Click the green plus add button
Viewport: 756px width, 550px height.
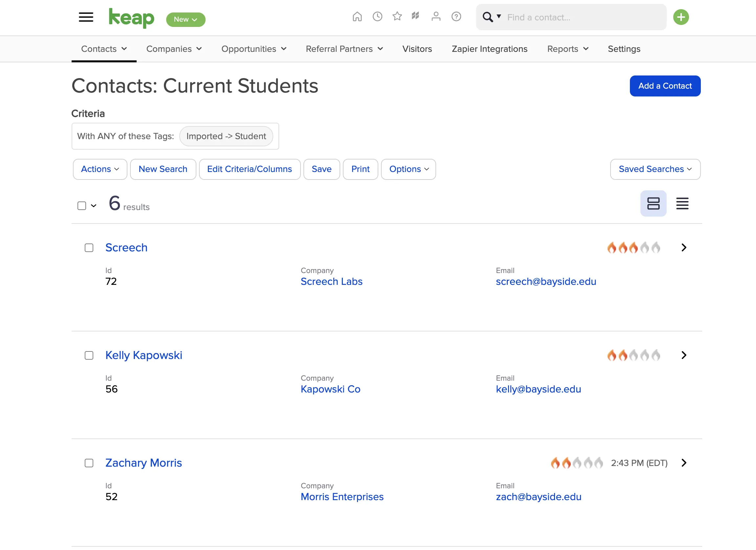point(680,17)
